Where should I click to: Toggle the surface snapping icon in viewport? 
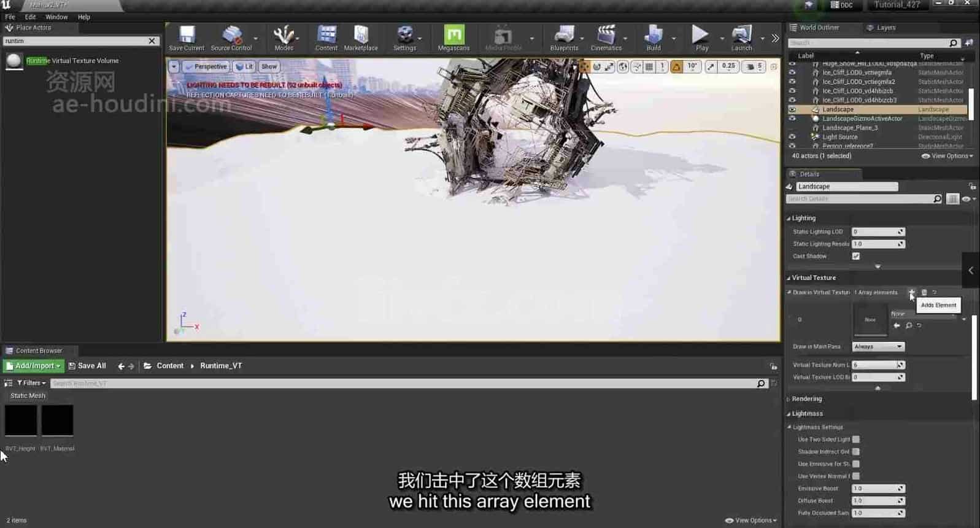point(637,66)
